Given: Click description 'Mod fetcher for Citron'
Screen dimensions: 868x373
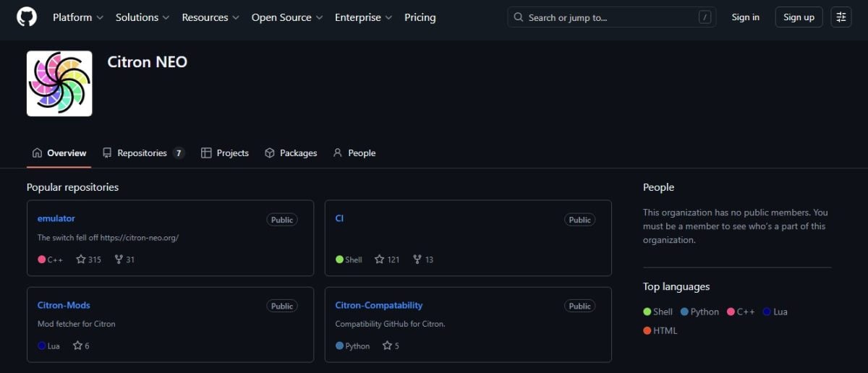Looking at the screenshot, I should [77, 324].
